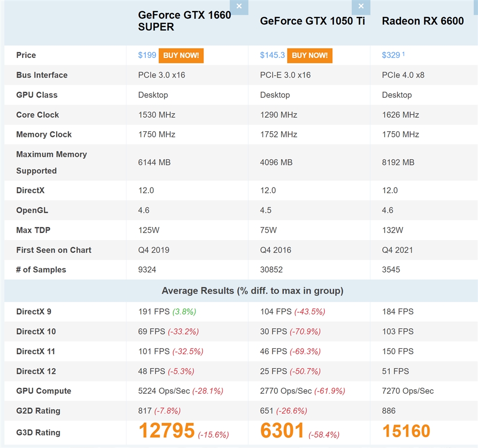This screenshot has width=478, height=448.
Task: Click the 1626 MHz core clock value
Action: tap(401, 115)
